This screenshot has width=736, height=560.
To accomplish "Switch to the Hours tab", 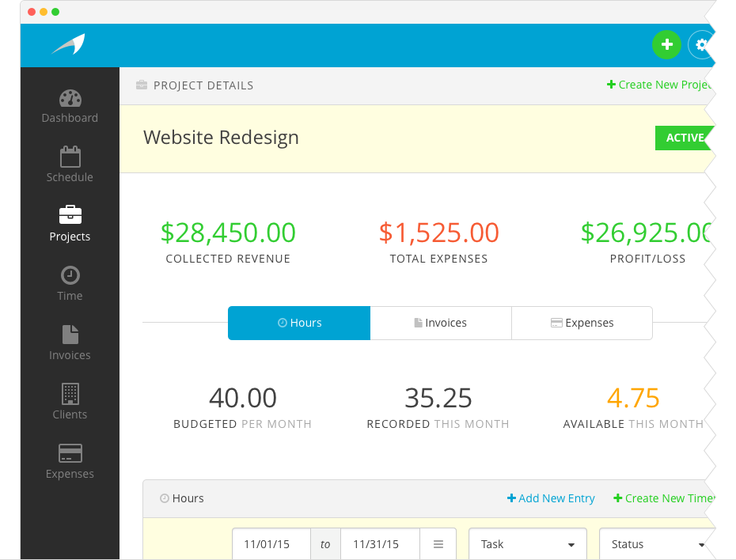I will (299, 323).
